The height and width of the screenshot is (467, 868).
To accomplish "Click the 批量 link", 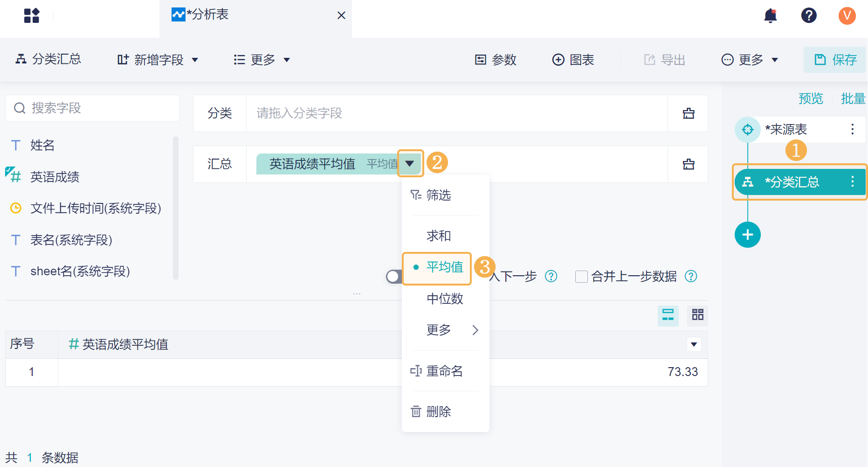I will [x=853, y=98].
